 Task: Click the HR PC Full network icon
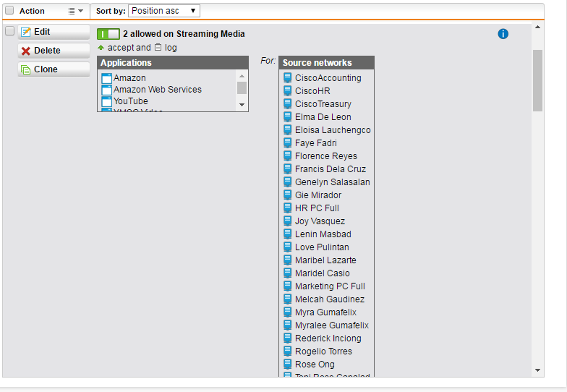pos(288,208)
